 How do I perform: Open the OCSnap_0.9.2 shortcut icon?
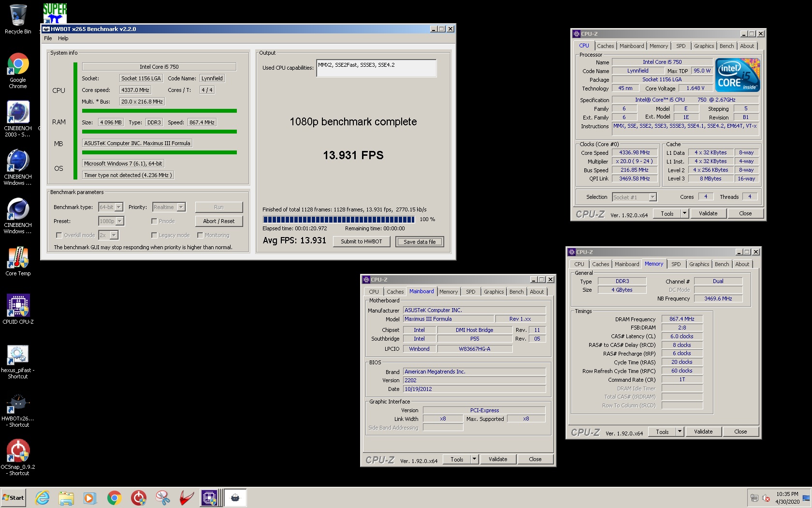18,458
